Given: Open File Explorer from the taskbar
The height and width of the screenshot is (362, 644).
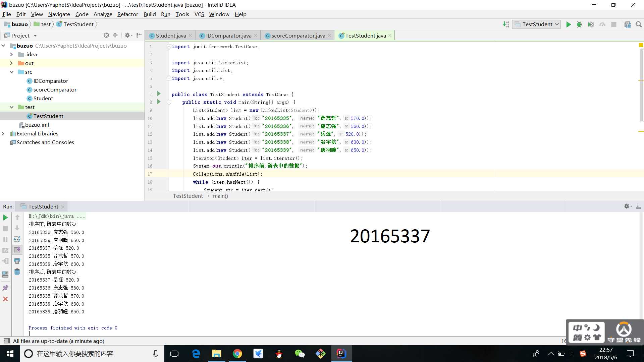Looking at the screenshot, I should pyautogui.click(x=216, y=354).
